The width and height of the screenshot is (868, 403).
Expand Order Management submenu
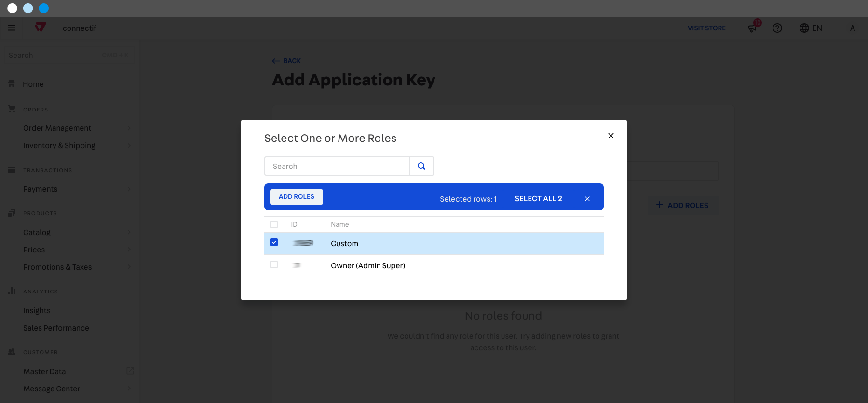tap(129, 128)
